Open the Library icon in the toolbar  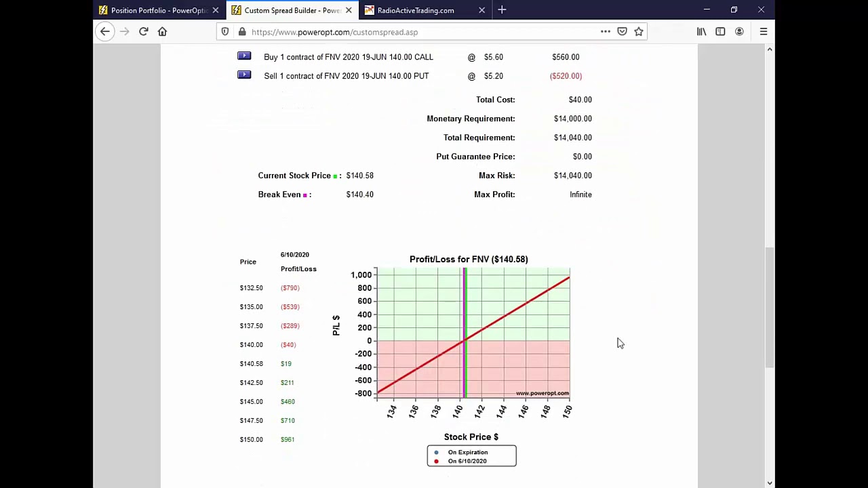tap(702, 32)
